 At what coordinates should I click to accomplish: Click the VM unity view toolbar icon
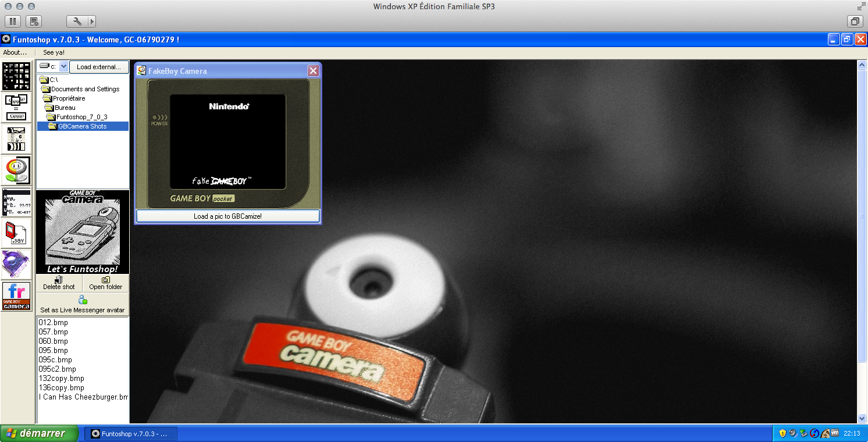[x=855, y=22]
